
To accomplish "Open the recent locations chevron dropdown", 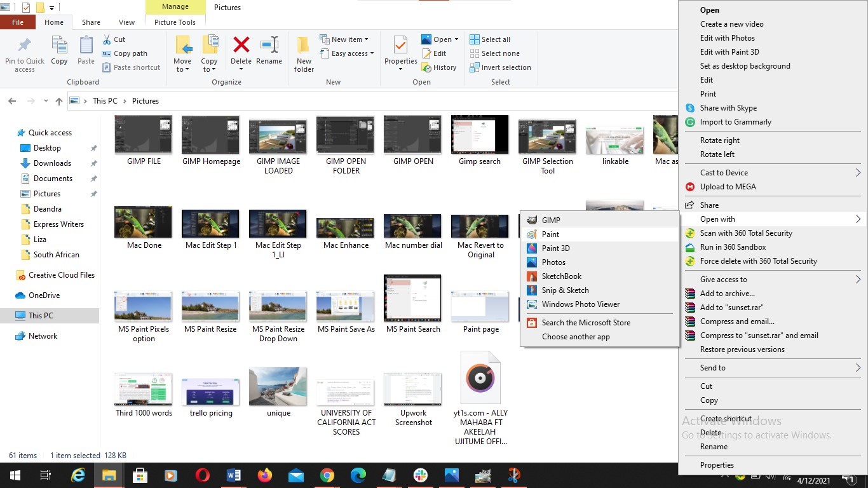I will point(46,101).
